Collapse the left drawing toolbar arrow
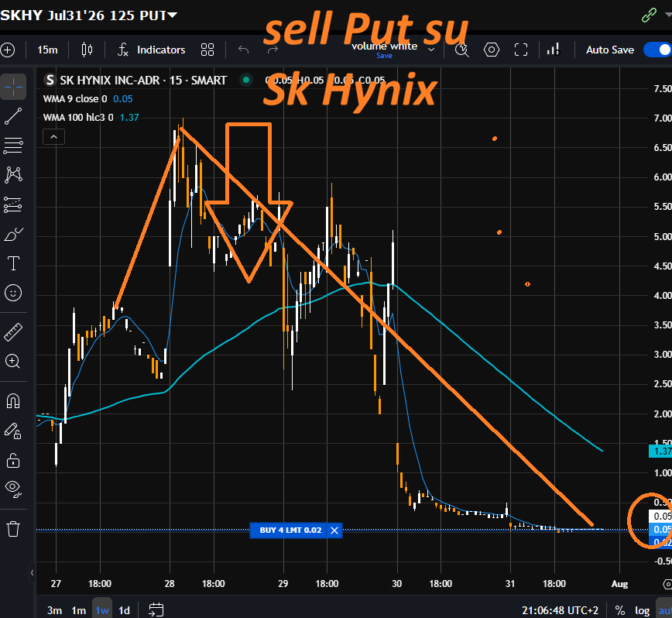 [x=33, y=572]
